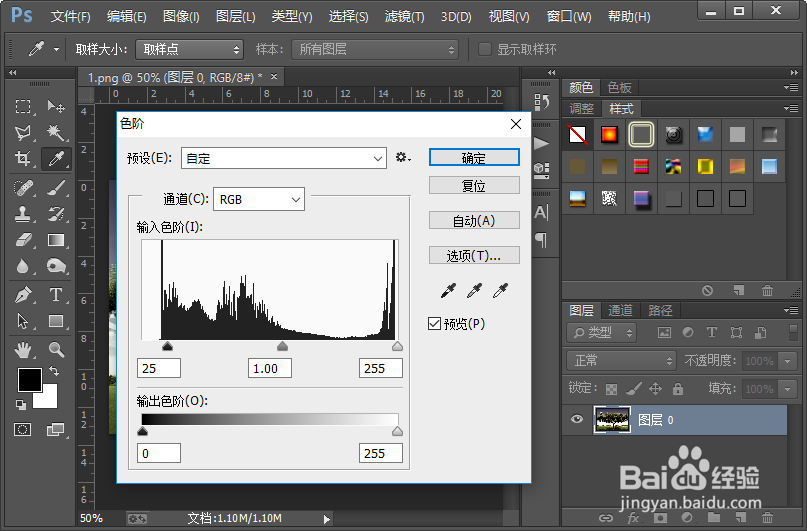Toggle pixel layer filter icon
The image size is (807, 531).
click(x=664, y=333)
